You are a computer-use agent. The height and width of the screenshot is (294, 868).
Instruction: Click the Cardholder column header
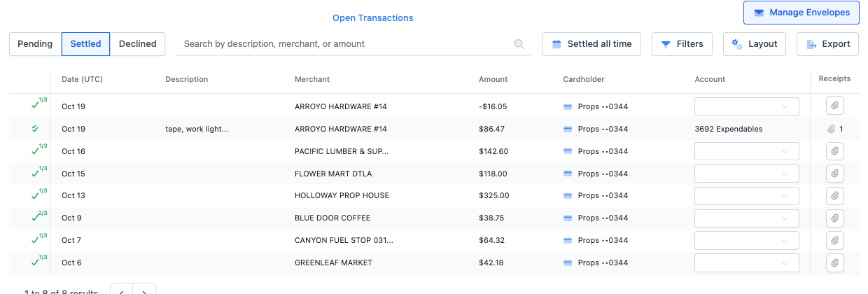click(x=583, y=79)
